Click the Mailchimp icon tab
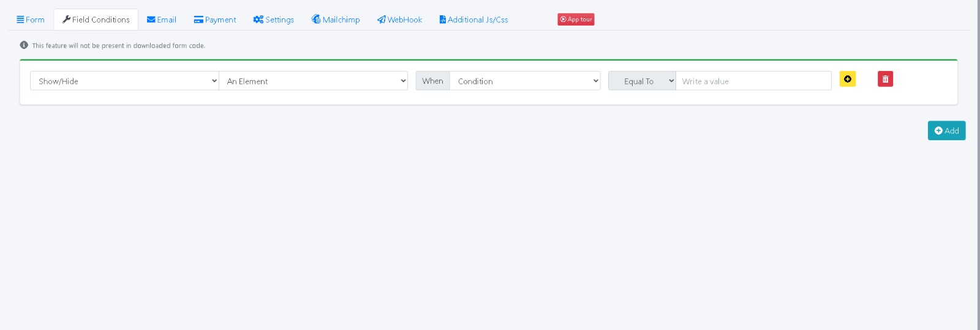This screenshot has width=980, height=330. pos(316,20)
